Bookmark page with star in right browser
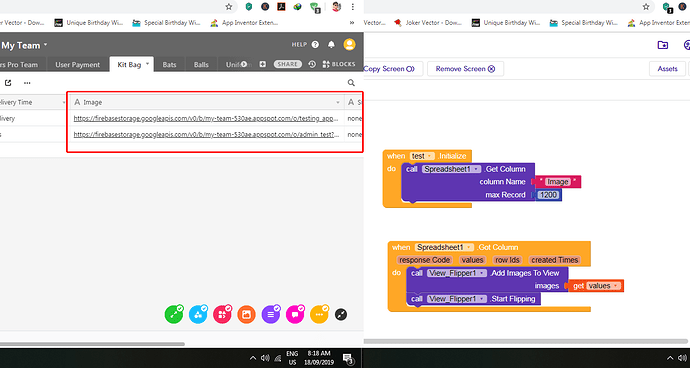The image size is (690, 368). click(x=646, y=7)
